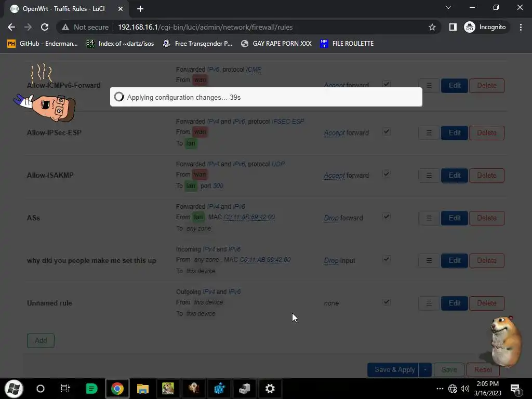This screenshot has height=399, width=532.
Task: Grab the drag handle for ASs rule
Action: (429, 218)
